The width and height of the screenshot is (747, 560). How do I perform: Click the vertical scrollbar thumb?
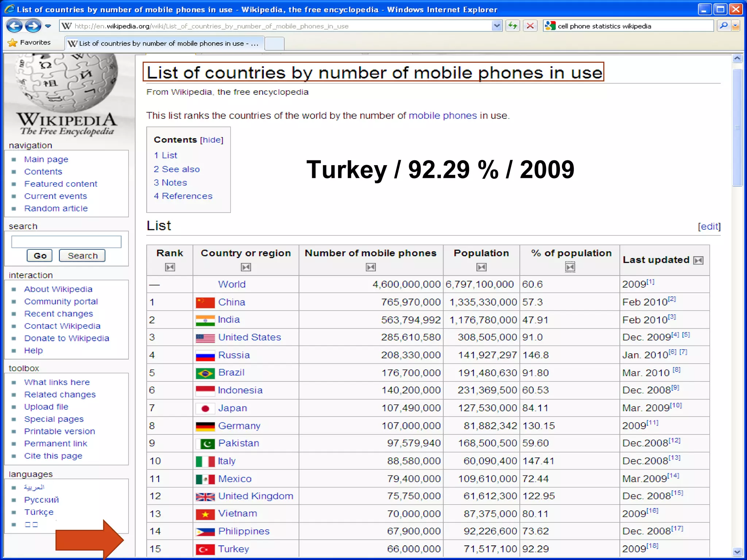pos(737,128)
